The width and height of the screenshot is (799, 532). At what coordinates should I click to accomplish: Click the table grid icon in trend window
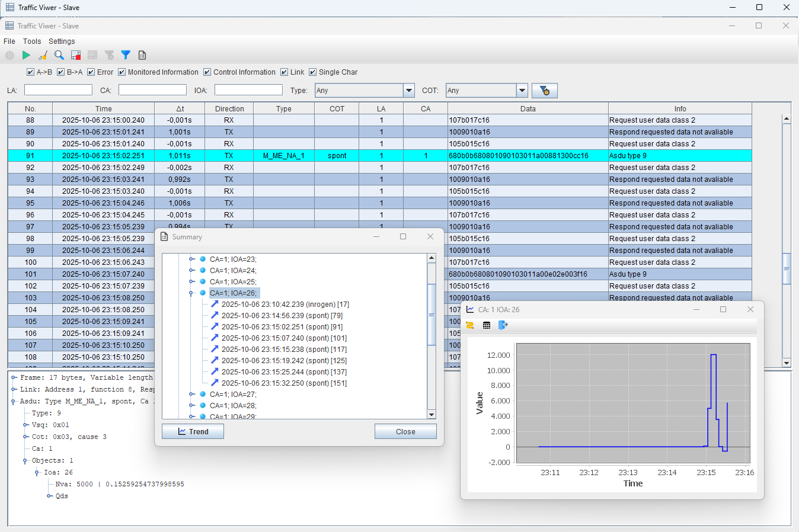point(487,325)
